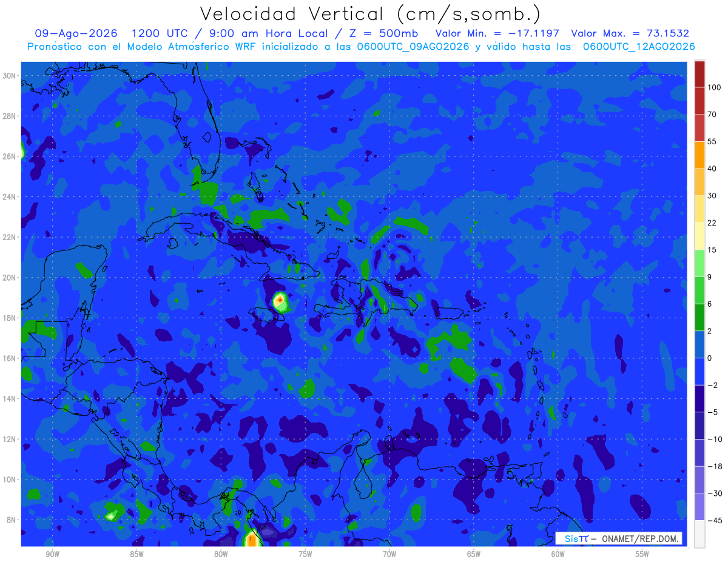Click the "20N" latitude axis label
Screen dimensions: 728x562
pos(10,278)
